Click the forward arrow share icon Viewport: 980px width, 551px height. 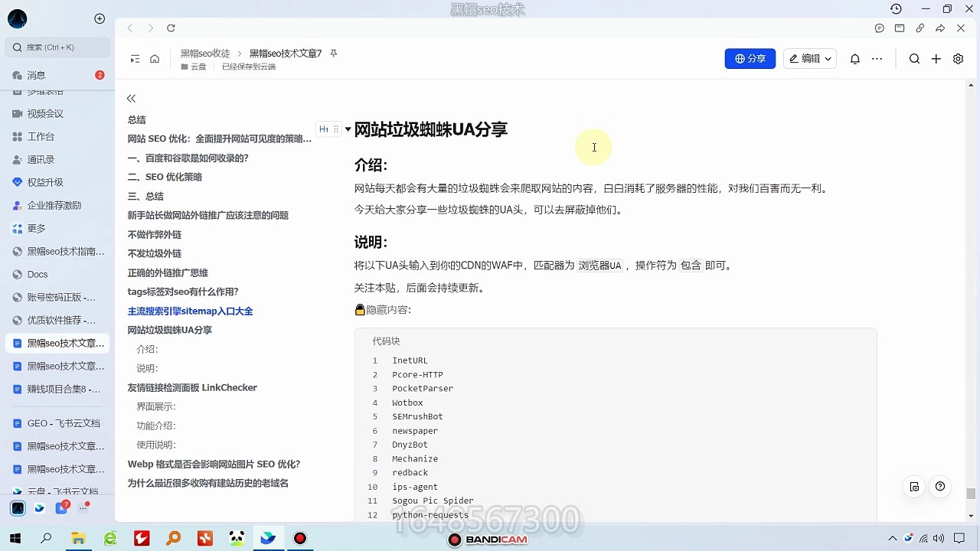(x=940, y=28)
